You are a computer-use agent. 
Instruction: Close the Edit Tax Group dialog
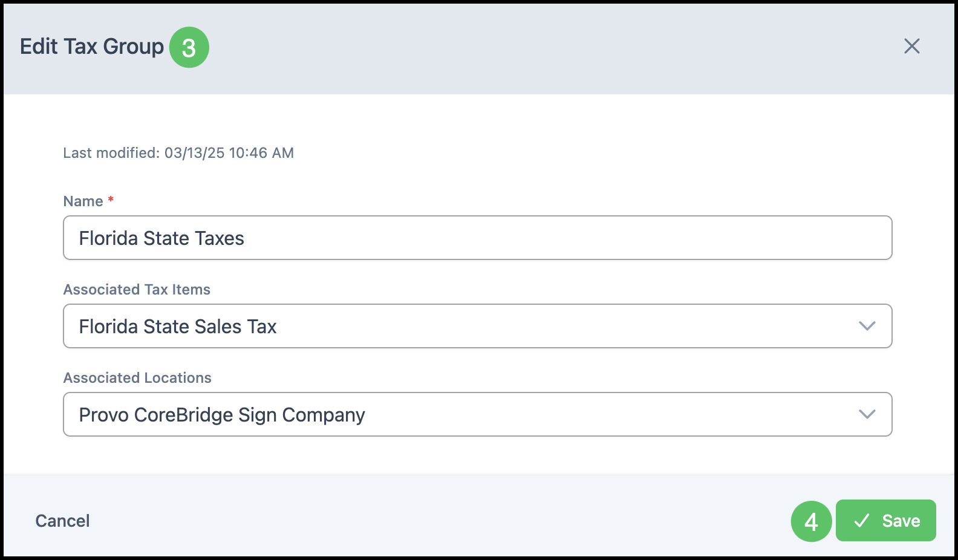click(911, 46)
